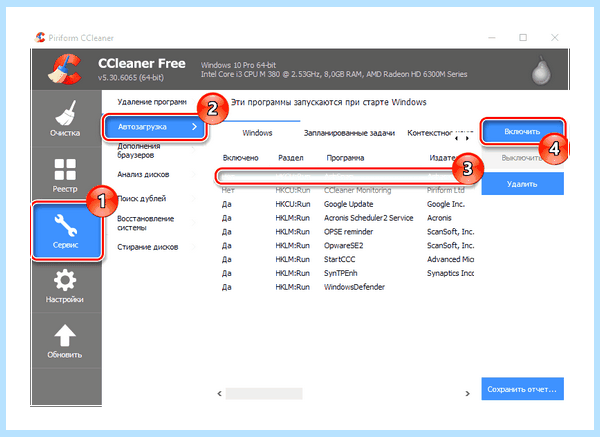Click the tab strip left scroll arrow

point(457,138)
